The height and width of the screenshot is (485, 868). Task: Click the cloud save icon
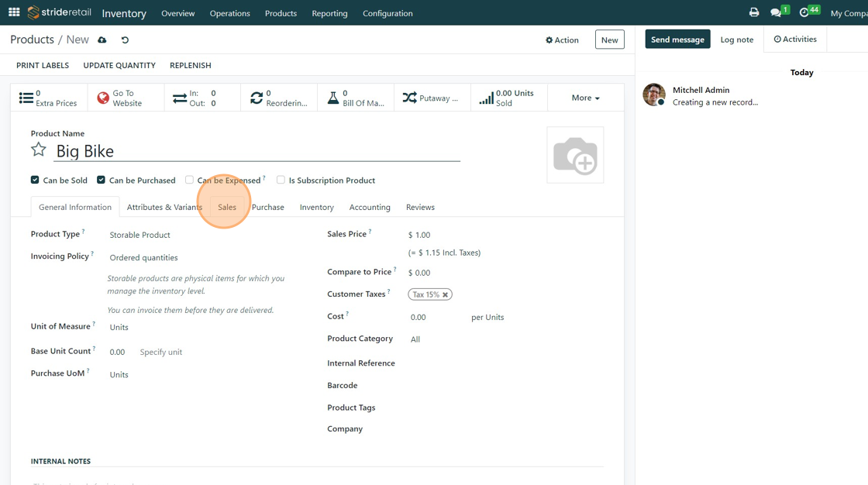[102, 40]
